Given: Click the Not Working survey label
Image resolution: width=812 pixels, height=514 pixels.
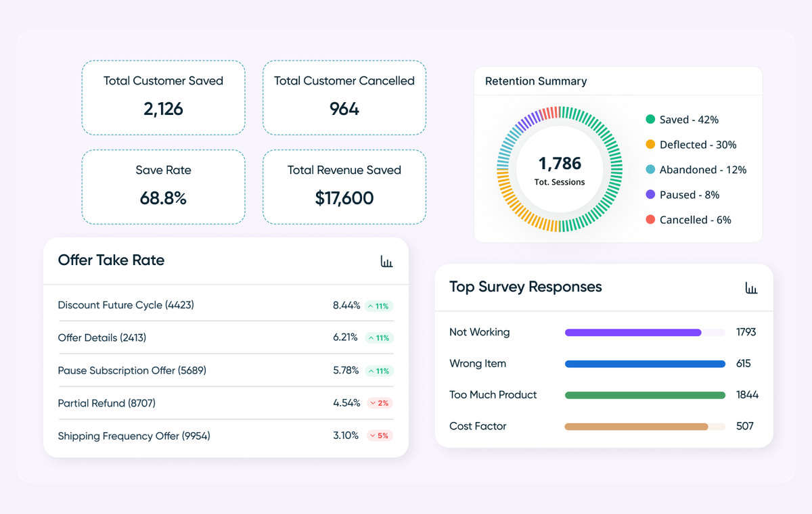Looking at the screenshot, I should coord(480,332).
